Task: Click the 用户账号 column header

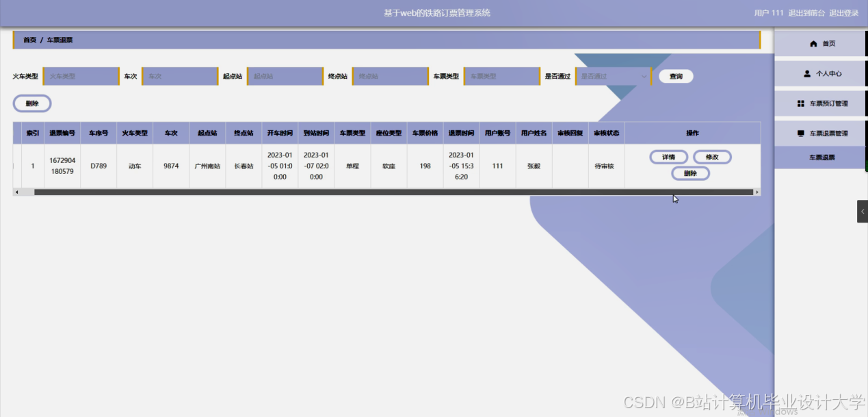Action: tap(497, 133)
